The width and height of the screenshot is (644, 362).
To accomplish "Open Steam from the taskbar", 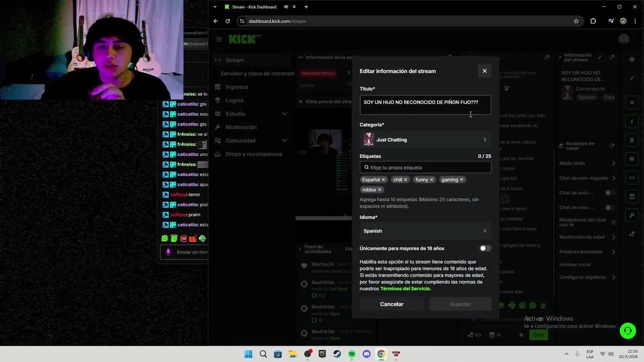I will coord(337,354).
